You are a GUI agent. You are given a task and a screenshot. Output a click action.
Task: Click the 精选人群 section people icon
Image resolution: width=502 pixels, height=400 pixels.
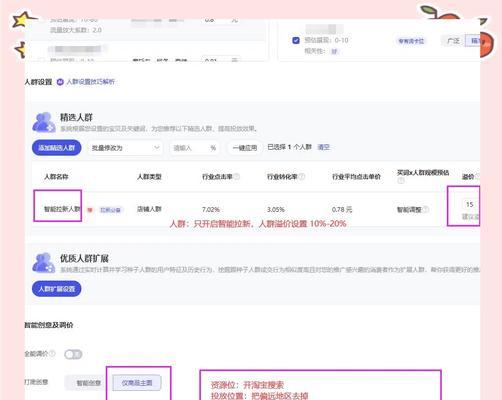[44, 122]
